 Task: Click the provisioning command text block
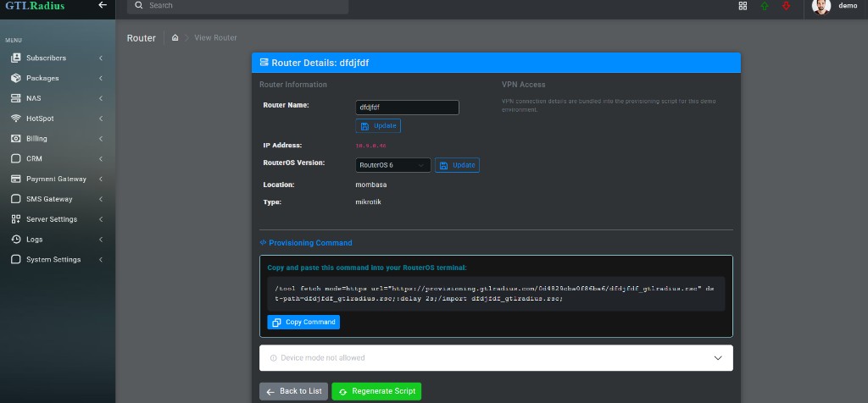pos(496,294)
